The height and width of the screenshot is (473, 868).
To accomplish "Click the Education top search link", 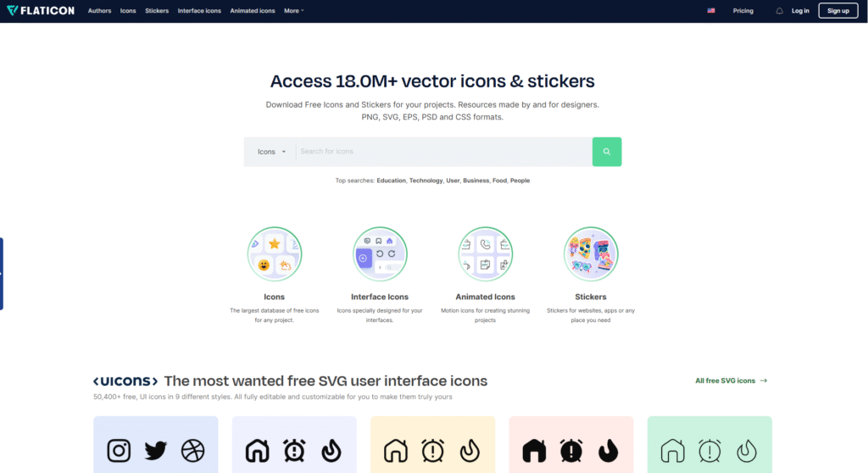I will [x=391, y=181].
